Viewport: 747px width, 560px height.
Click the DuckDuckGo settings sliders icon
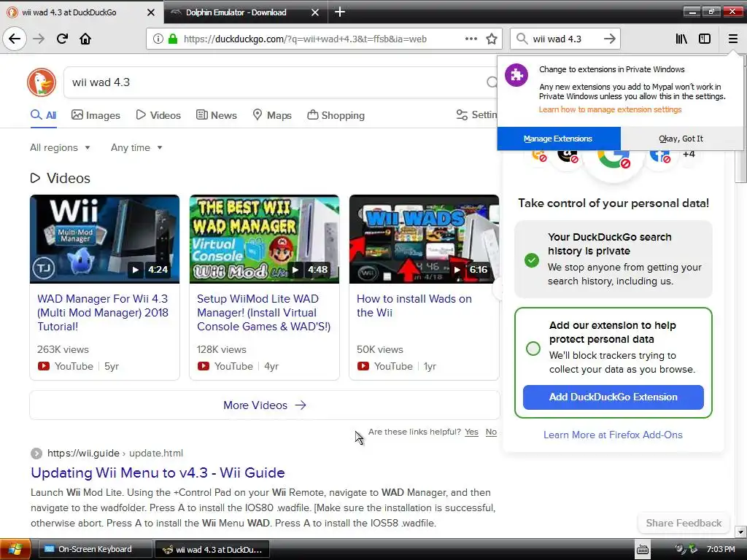462,114
